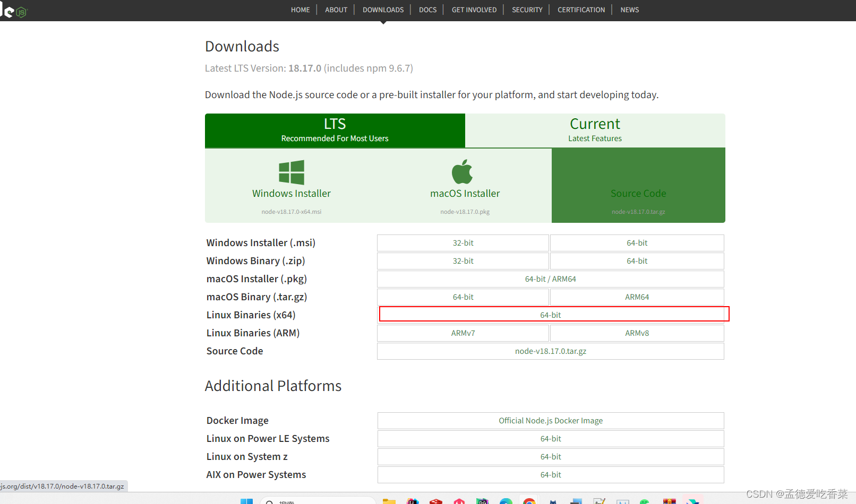Click the 'Latest LTS Version: 18.17.0' text
The image size is (856, 504).
pyautogui.click(x=263, y=68)
